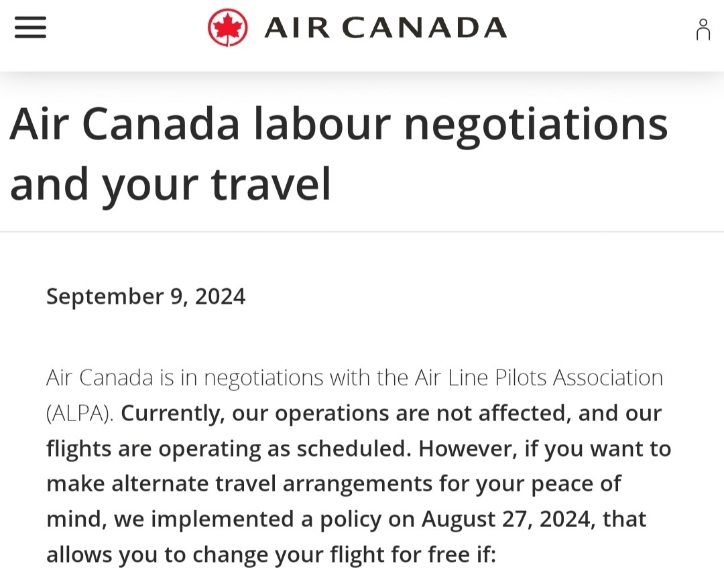Click the AIR CANADA wordmark in header
724x588 pixels.
385,28
